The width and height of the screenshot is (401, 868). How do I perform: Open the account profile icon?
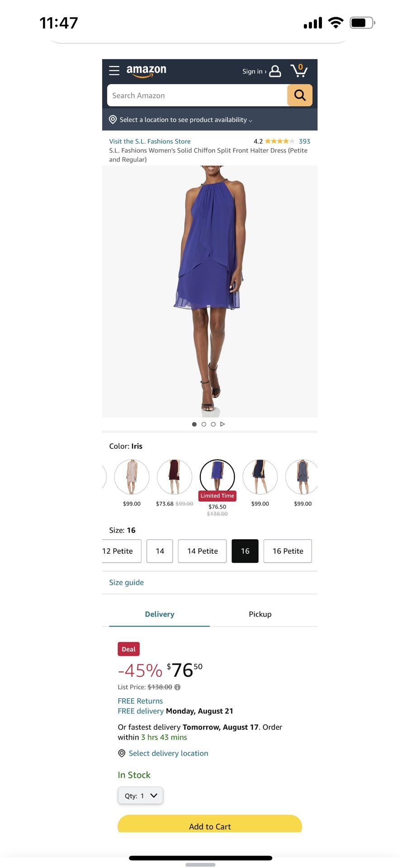[x=275, y=71]
